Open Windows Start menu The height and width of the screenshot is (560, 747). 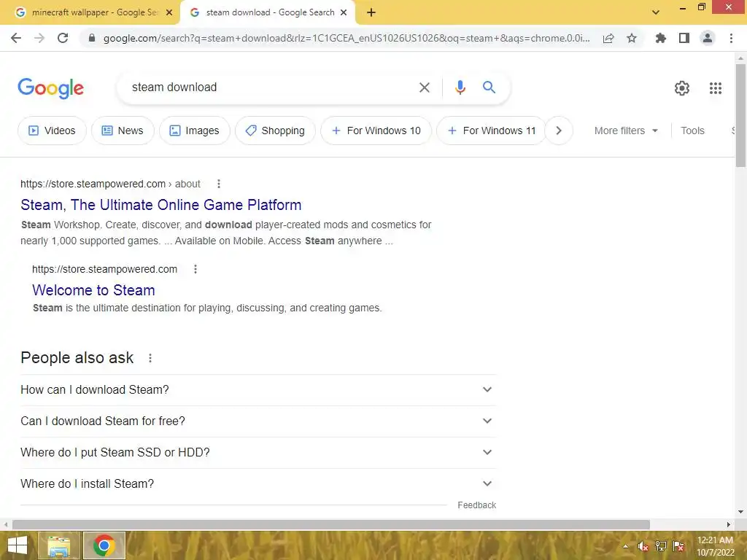(18, 545)
